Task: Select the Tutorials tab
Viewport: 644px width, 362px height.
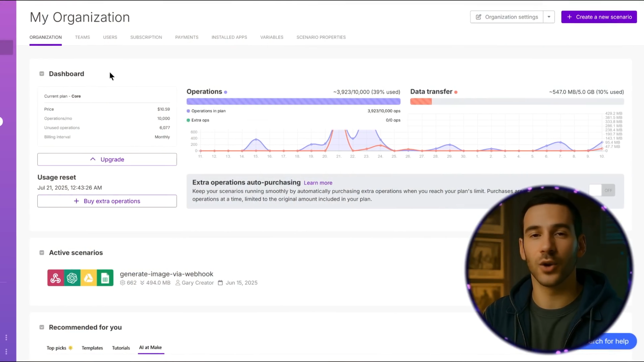Action: [121, 348]
